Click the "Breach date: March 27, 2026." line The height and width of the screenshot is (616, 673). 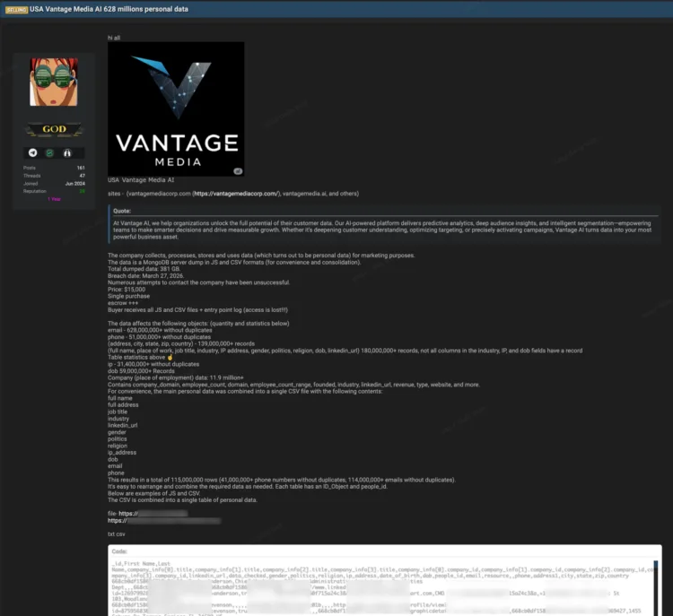tap(146, 276)
